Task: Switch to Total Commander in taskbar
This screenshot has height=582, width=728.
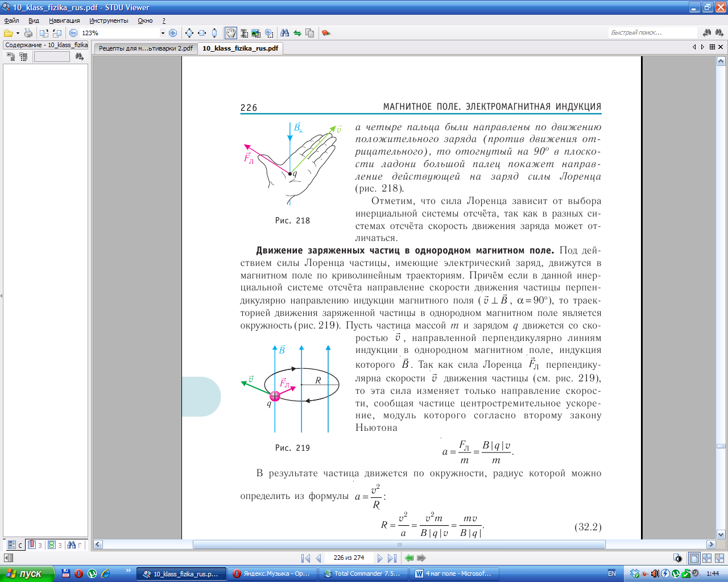Action: pos(362,573)
